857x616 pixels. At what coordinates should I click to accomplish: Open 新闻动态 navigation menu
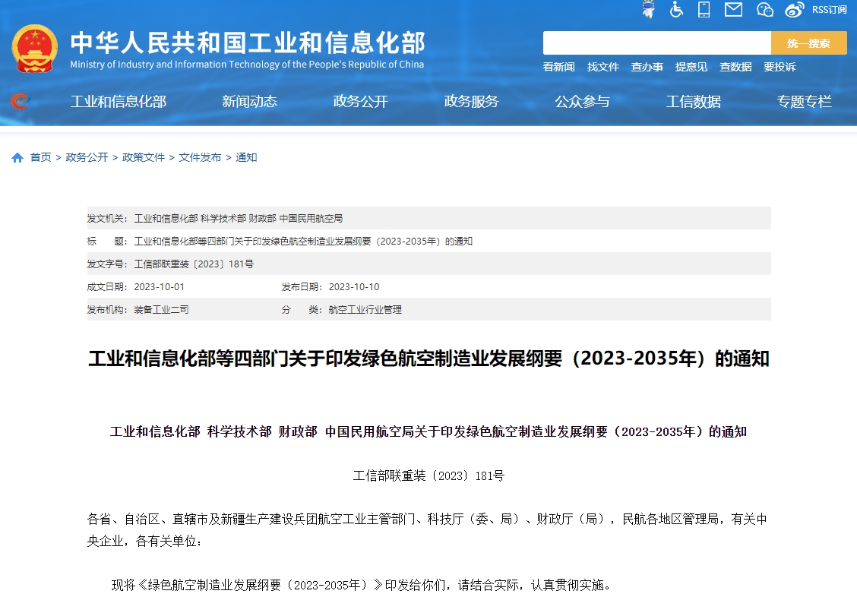point(250,102)
